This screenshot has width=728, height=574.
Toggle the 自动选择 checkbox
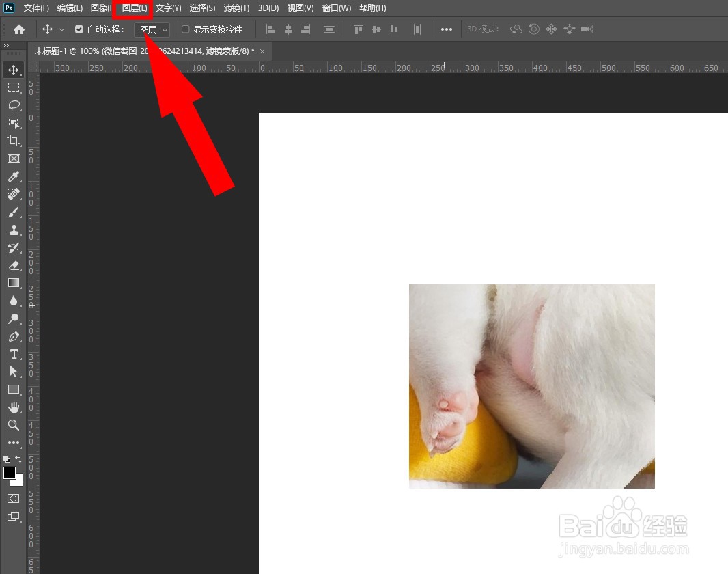(79, 29)
